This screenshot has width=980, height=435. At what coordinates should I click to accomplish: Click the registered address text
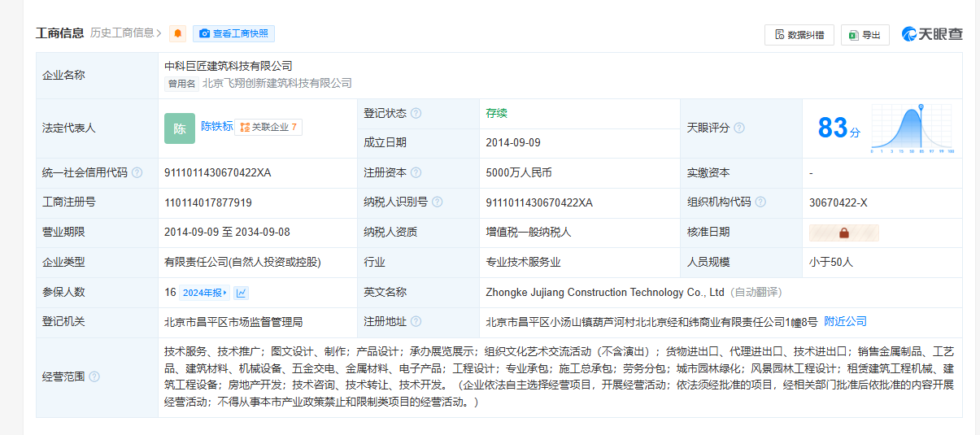(651, 322)
